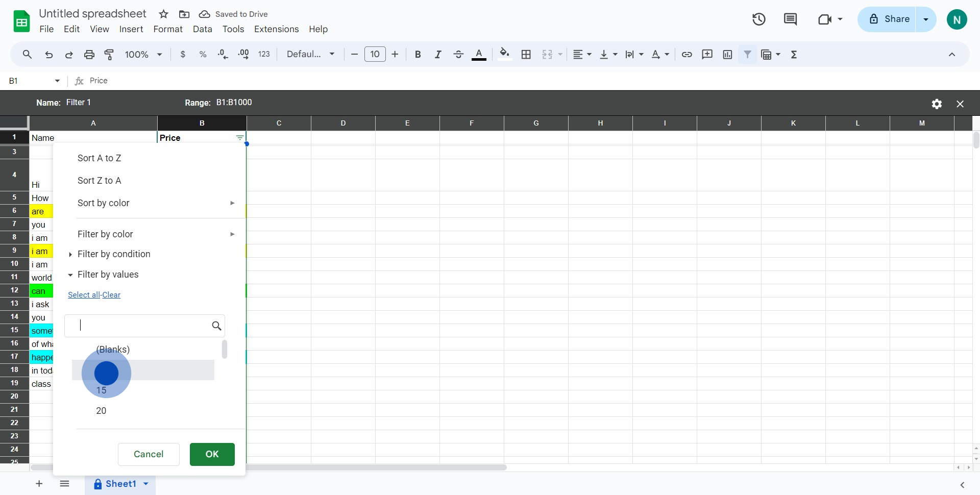Click the functions sigma icon
Image resolution: width=980 pixels, height=495 pixels.
[794, 55]
